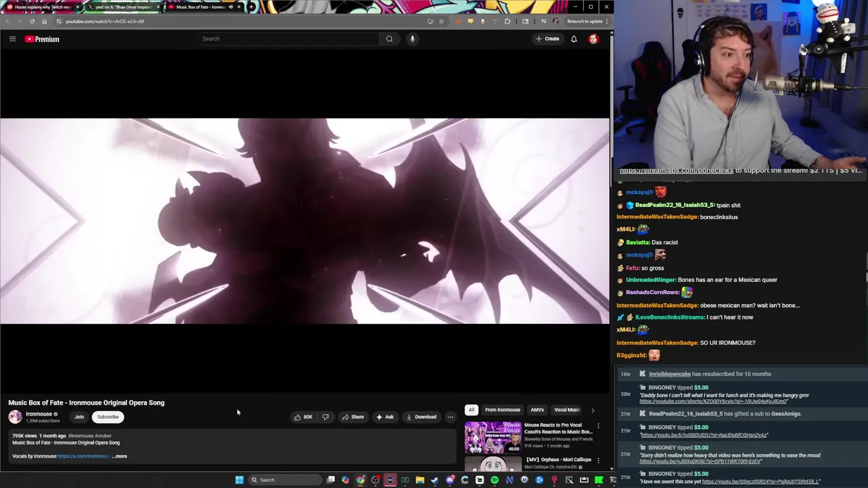
Task: Share the video
Action: 353,417
